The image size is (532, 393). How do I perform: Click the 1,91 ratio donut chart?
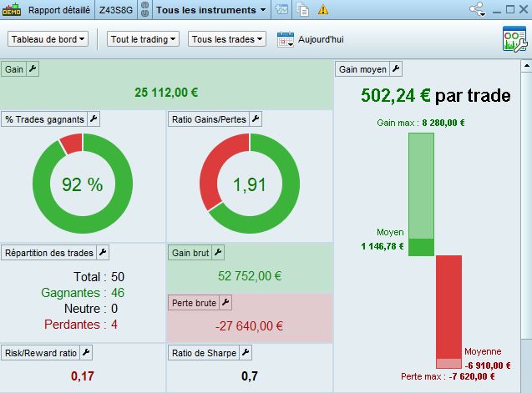point(250,184)
